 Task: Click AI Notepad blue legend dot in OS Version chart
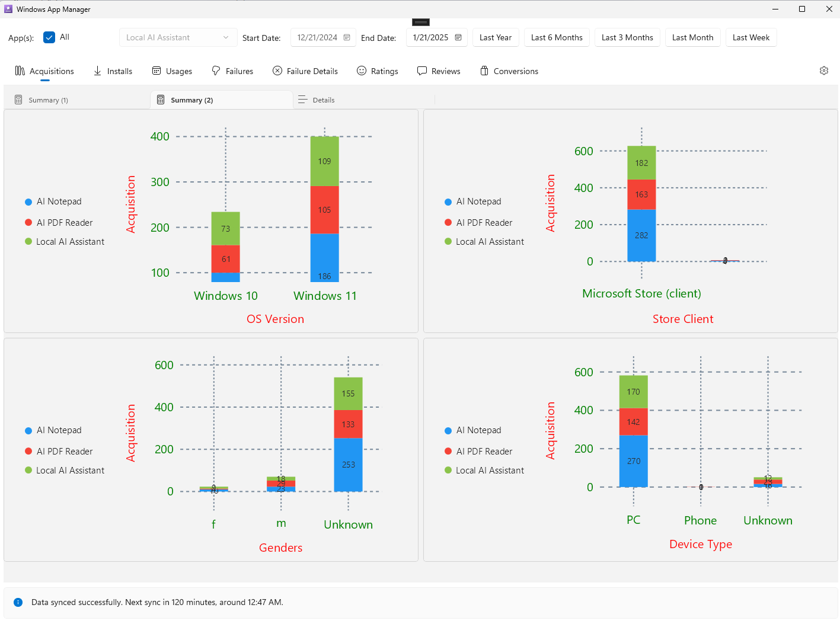point(28,202)
